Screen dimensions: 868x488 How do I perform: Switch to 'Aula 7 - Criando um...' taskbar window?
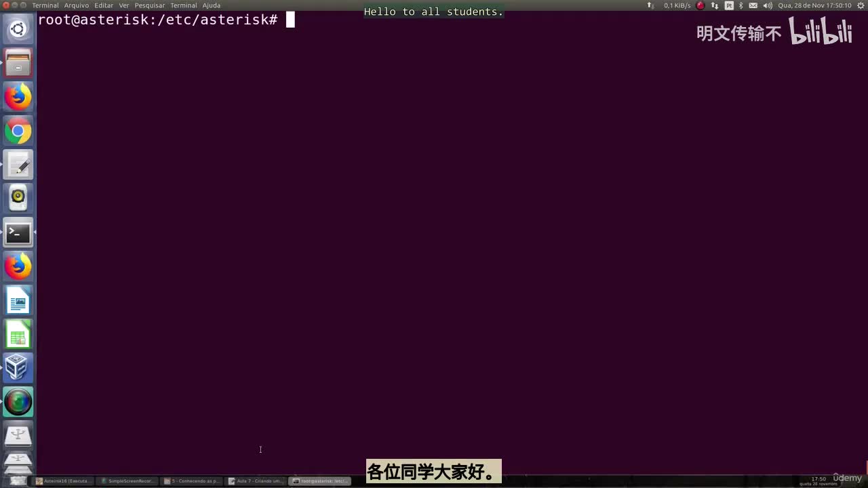[x=256, y=481]
